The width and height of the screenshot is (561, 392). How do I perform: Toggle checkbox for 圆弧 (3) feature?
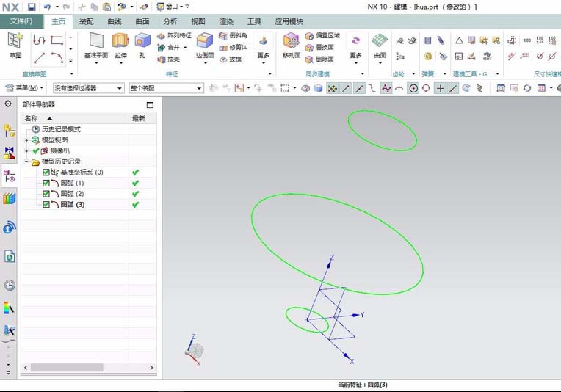[46, 205]
